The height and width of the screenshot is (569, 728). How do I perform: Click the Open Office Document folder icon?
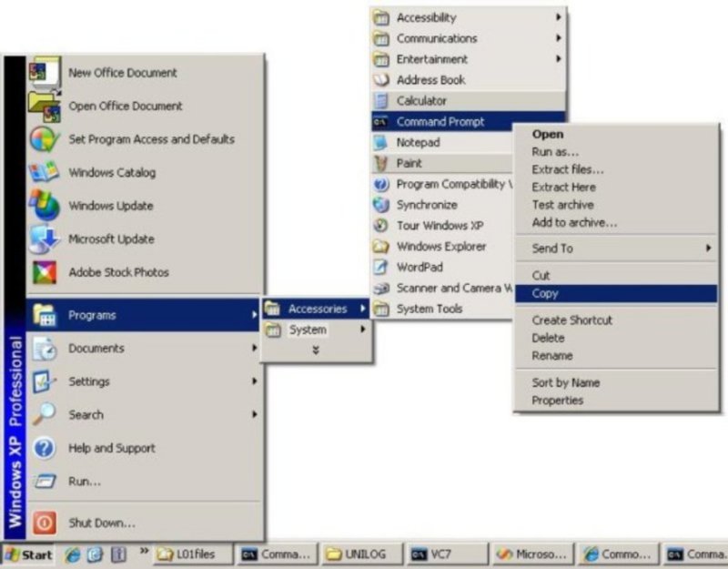pos(44,106)
